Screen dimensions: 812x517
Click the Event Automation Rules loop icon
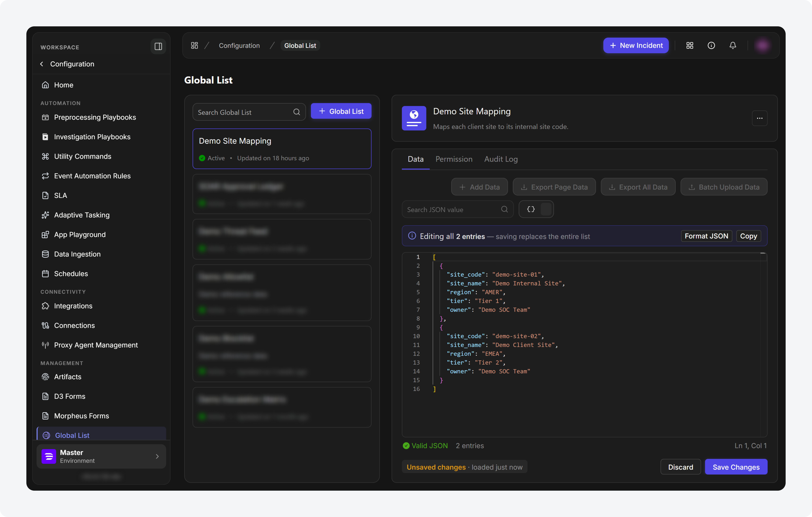click(x=45, y=176)
